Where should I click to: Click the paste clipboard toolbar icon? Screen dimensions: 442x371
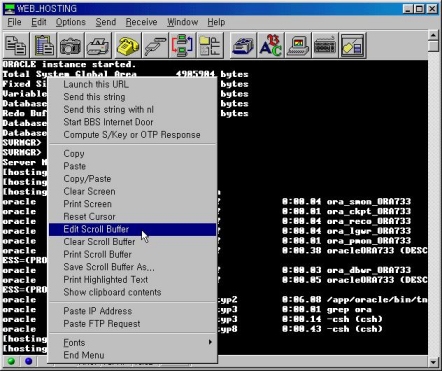point(44,45)
